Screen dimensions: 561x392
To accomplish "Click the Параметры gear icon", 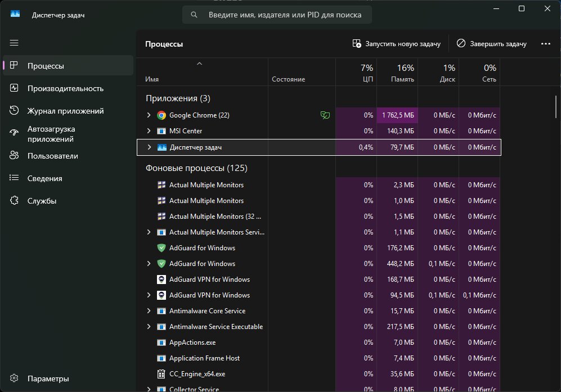I will click(15, 379).
